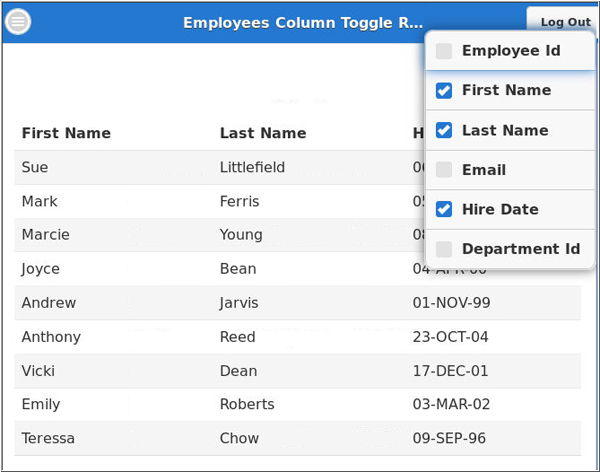
Task: Enable the Email column checkbox
Action: 444,170
